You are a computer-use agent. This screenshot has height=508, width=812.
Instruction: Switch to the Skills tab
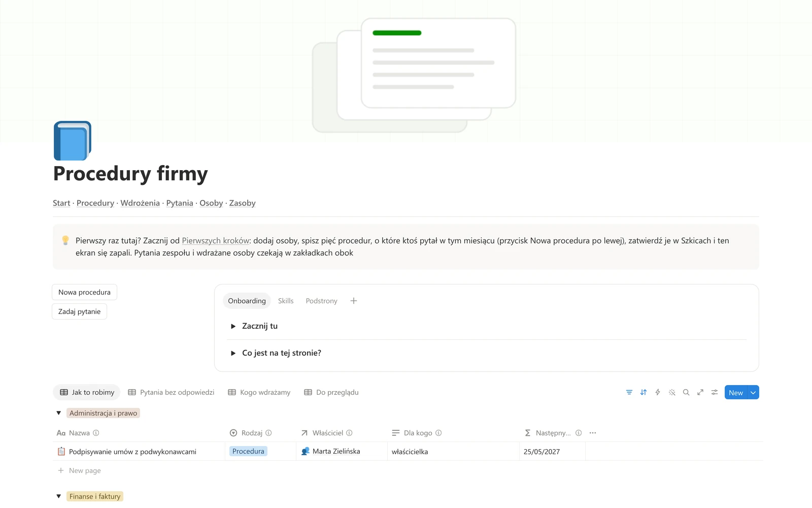click(x=286, y=301)
